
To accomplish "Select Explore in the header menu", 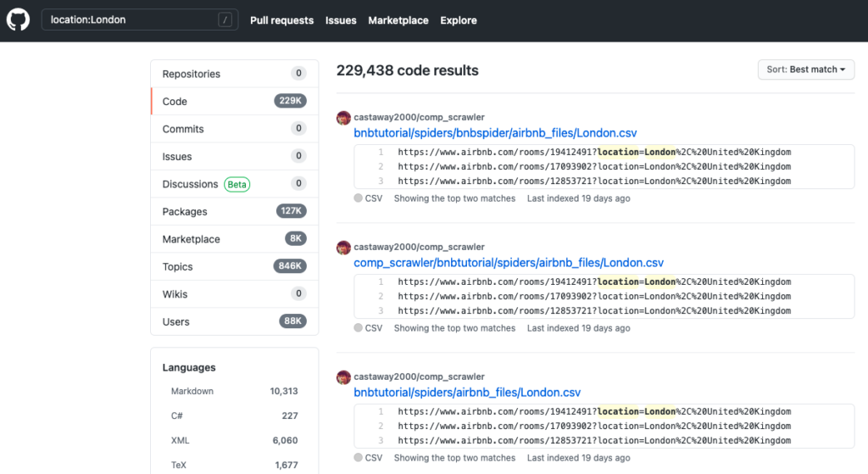I will tap(459, 20).
